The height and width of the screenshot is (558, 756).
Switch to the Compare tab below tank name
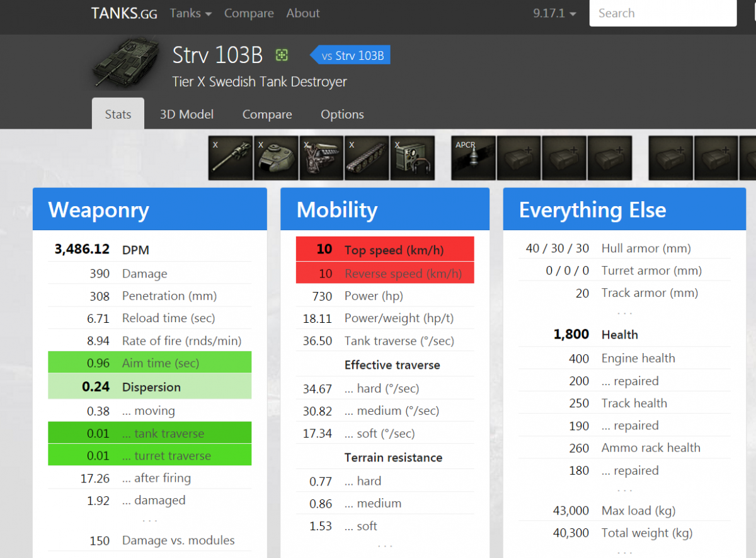[267, 114]
